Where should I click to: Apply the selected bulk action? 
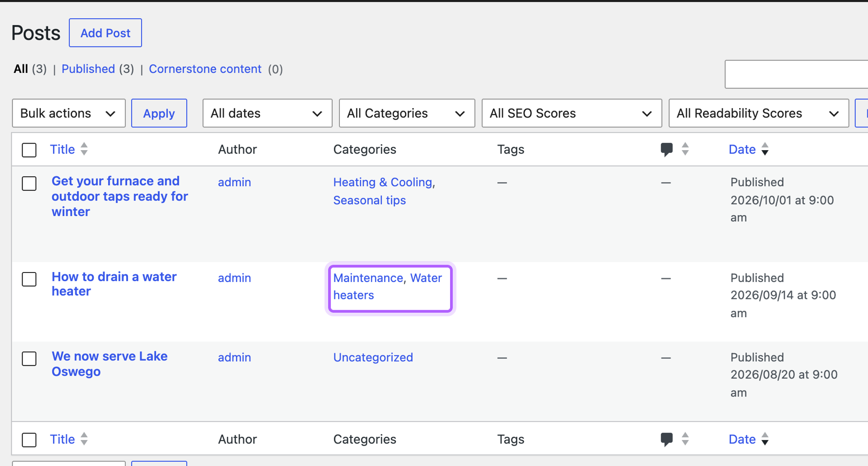[x=159, y=113]
